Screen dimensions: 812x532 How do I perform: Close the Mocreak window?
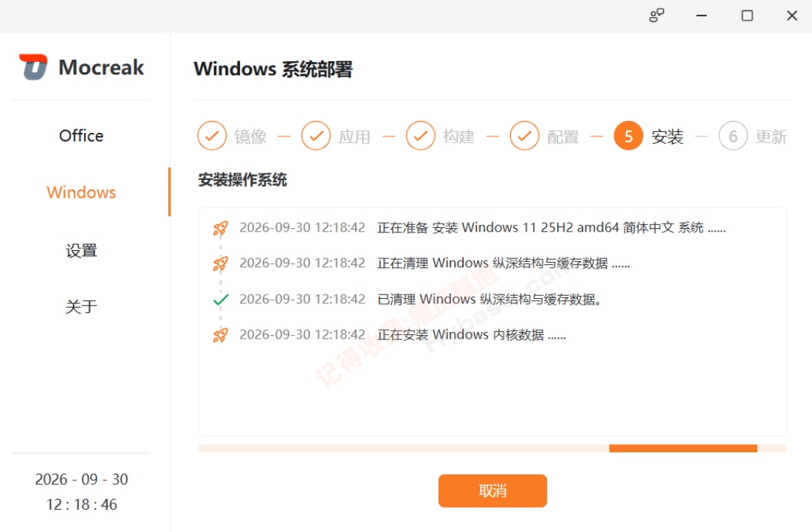point(792,15)
